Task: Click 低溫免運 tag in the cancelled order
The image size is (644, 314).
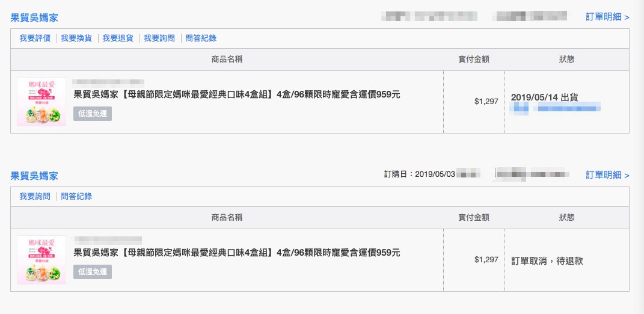Action: (x=93, y=272)
